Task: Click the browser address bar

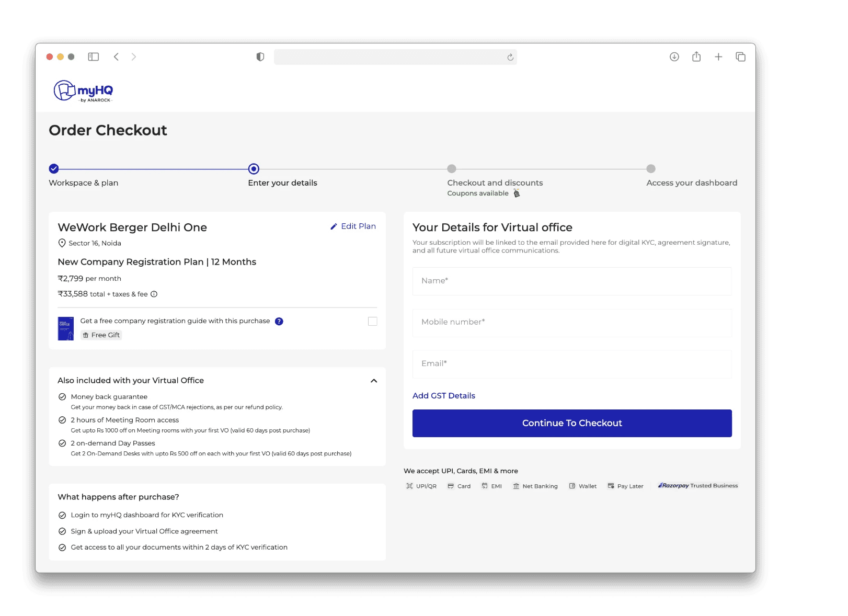Action: 395,57
